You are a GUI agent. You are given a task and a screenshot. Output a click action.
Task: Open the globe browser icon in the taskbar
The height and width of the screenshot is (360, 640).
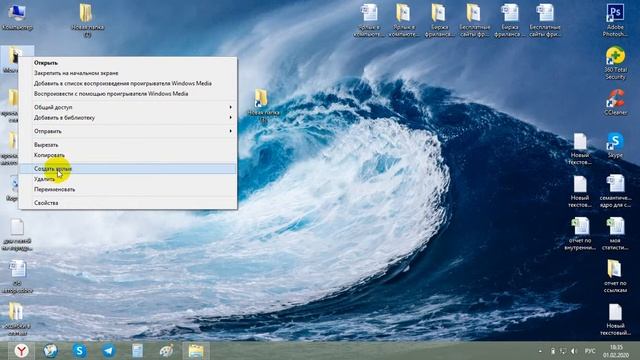coord(51,351)
